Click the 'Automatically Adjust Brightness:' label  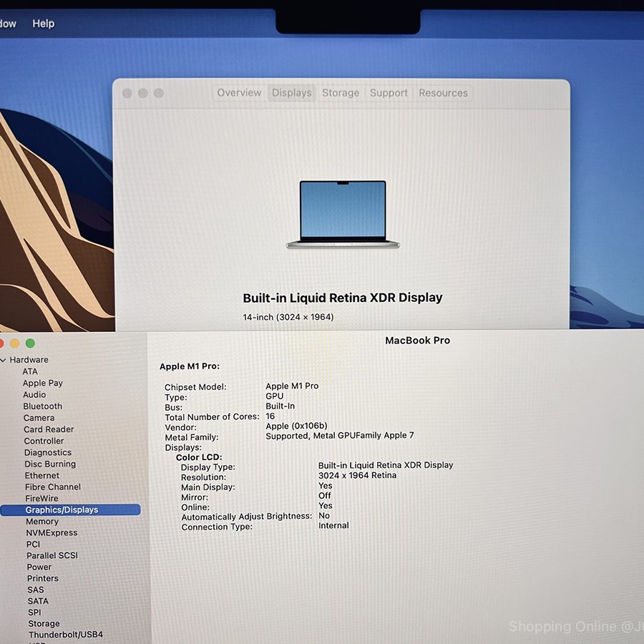(247, 517)
